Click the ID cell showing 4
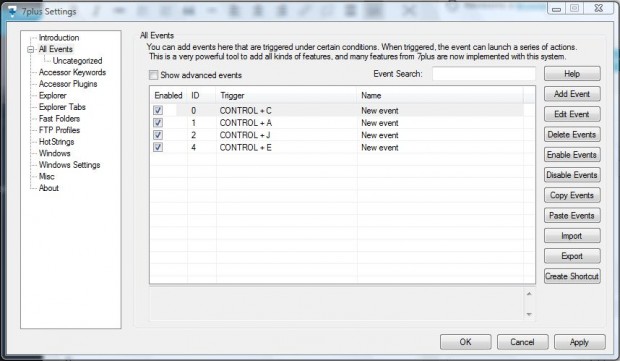This screenshot has height=361, width=620. click(194, 147)
